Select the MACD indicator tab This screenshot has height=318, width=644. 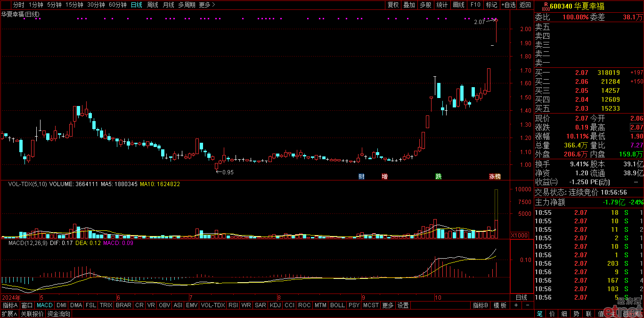tap(45, 305)
